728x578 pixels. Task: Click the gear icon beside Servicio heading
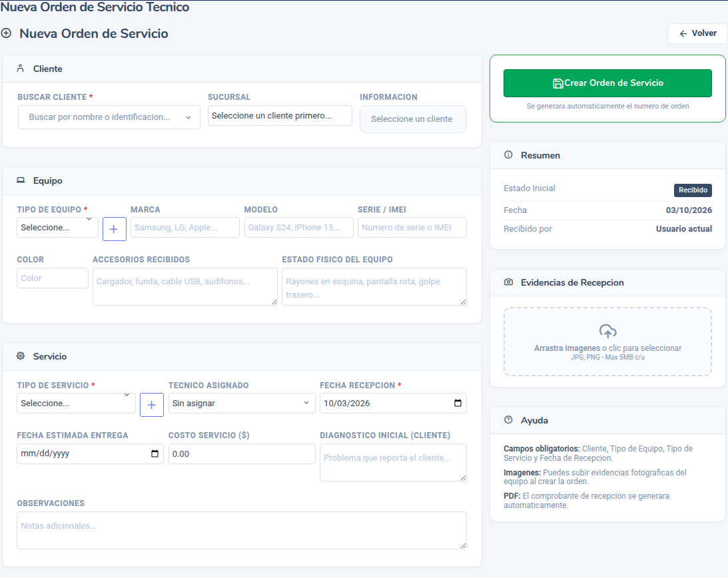(x=21, y=356)
